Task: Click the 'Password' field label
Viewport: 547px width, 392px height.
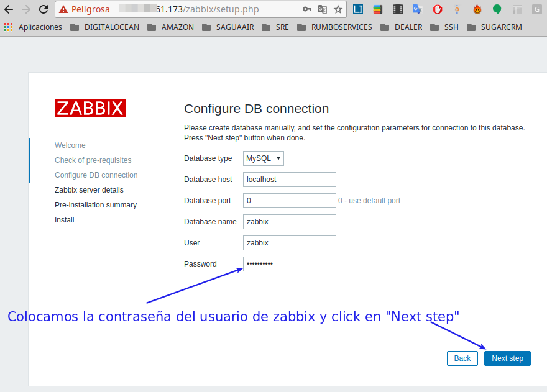Action: tap(200, 264)
